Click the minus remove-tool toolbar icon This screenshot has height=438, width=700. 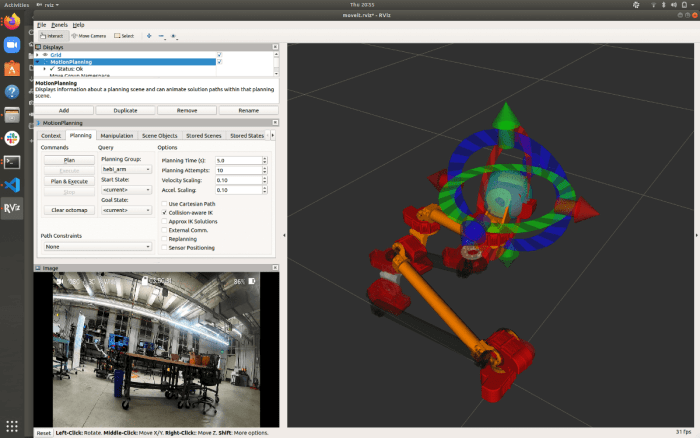pos(161,36)
